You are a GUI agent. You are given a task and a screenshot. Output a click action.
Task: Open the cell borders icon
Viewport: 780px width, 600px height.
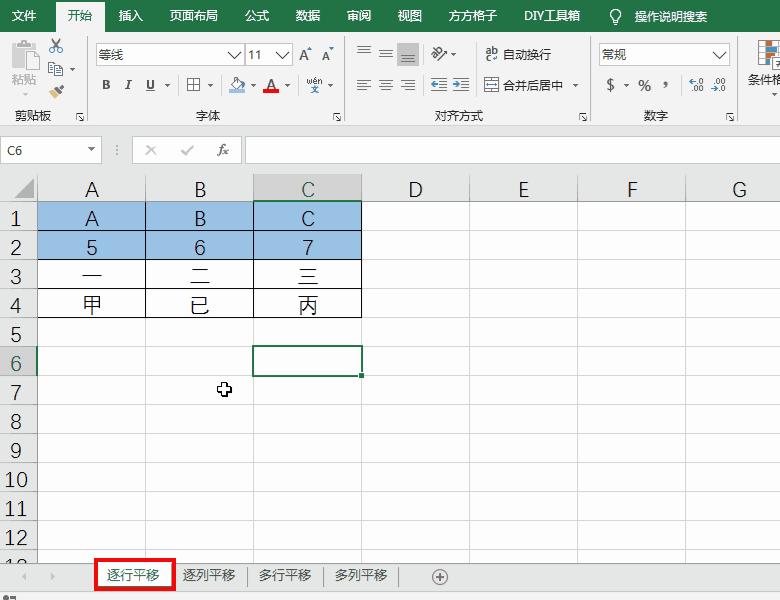pos(194,85)
